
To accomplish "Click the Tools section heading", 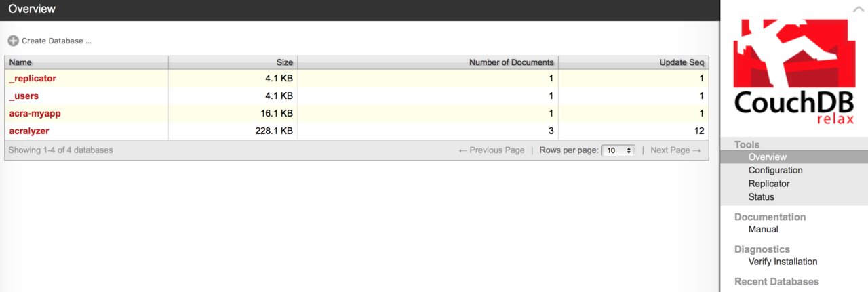I will [x=747, y=144].
